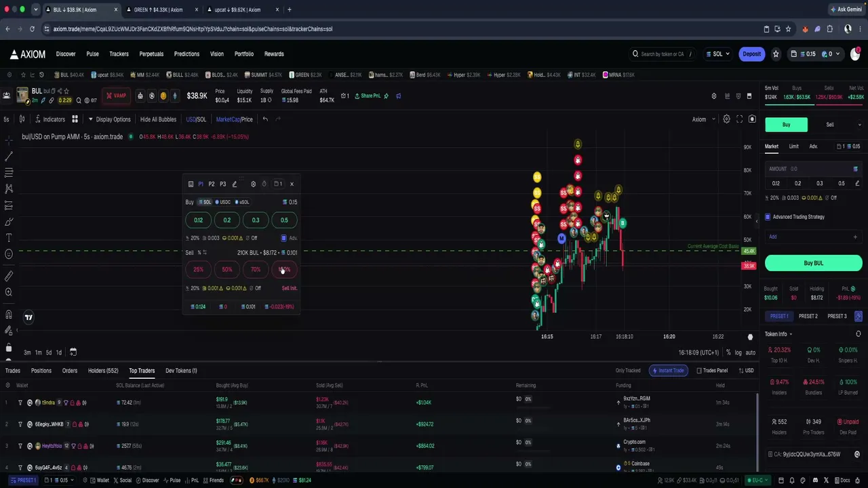
Task: Activate the chart zoom-in tool
Action: click(x=9, y=292)
